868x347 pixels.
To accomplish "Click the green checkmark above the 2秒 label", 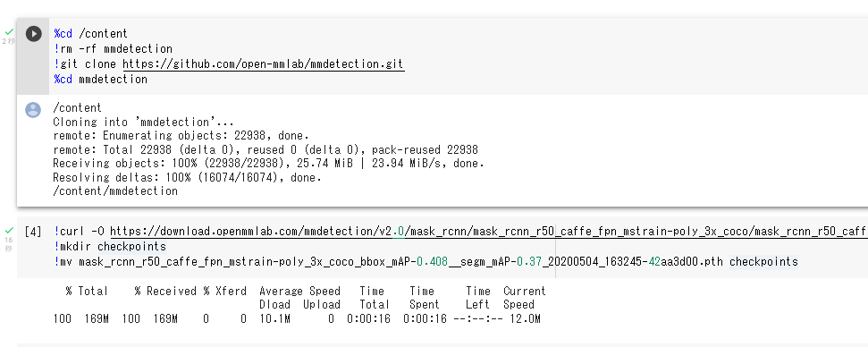I will coord(9,33).
